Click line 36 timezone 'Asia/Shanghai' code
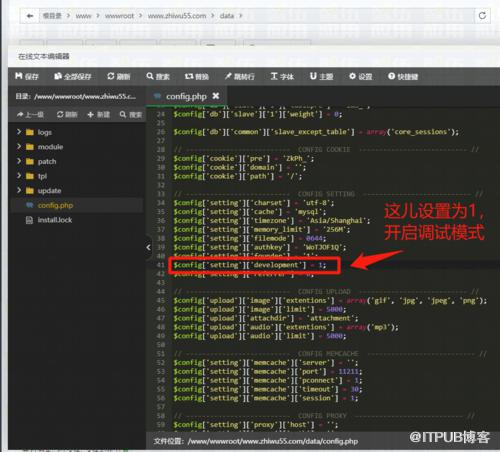Image resolution: width=500 pixels, height=452 pixels. pyautogui.click(x=272, y=221)
